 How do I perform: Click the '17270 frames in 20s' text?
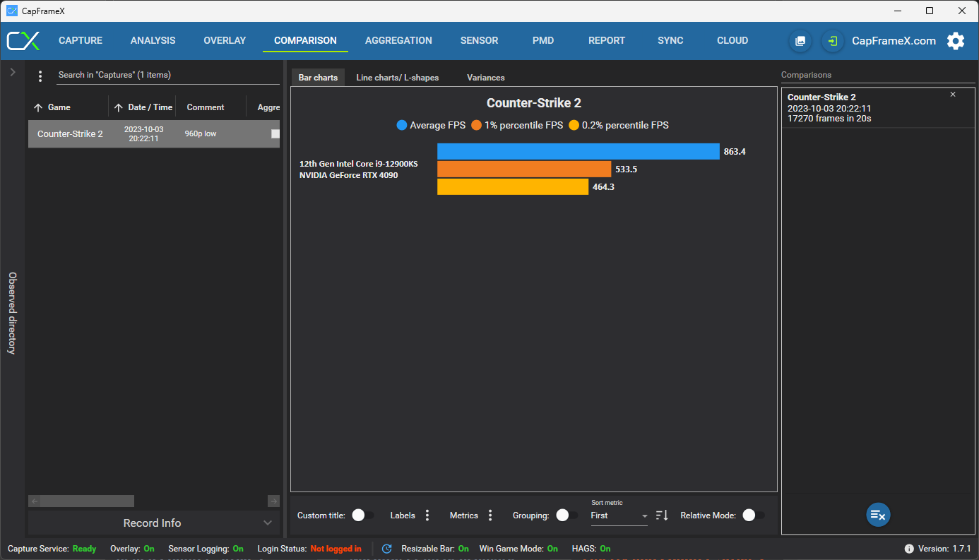(x=829, y=119)
